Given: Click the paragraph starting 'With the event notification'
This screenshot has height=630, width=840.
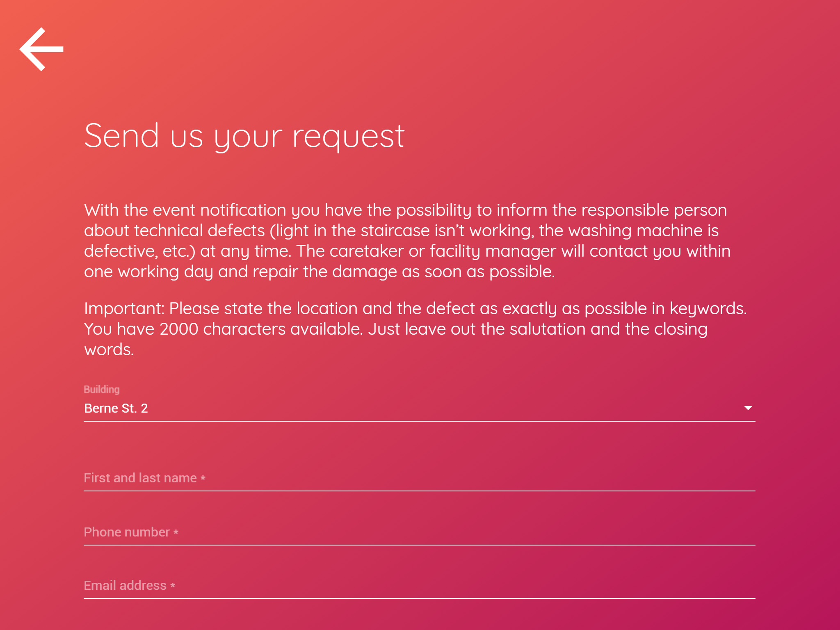Looking at the screenshot, I should click(407, 241).
